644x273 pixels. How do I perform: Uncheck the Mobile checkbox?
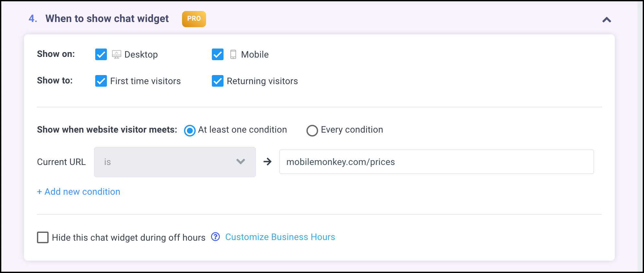[x=218, y=54]
